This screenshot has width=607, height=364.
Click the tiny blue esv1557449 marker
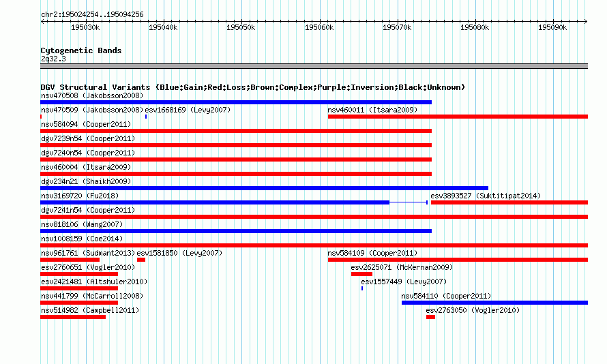point(362,288)
